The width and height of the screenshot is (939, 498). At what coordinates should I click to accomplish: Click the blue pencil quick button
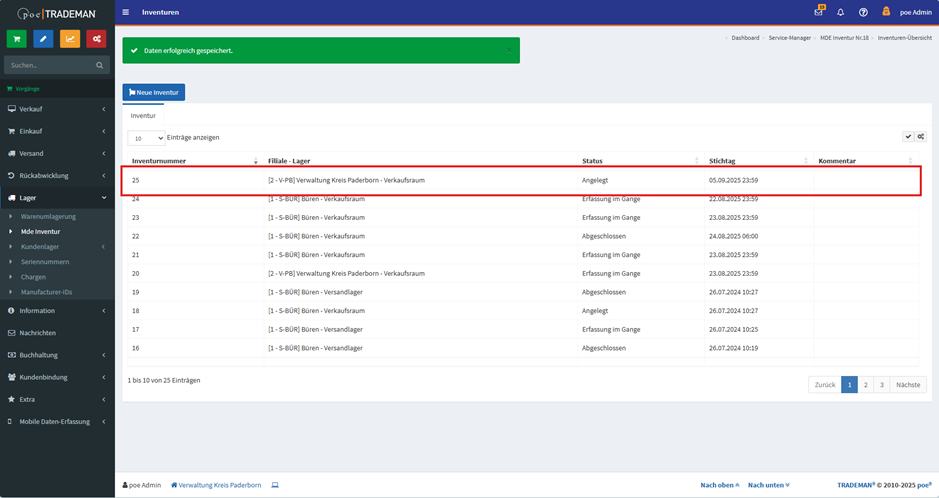coord(43,39)
